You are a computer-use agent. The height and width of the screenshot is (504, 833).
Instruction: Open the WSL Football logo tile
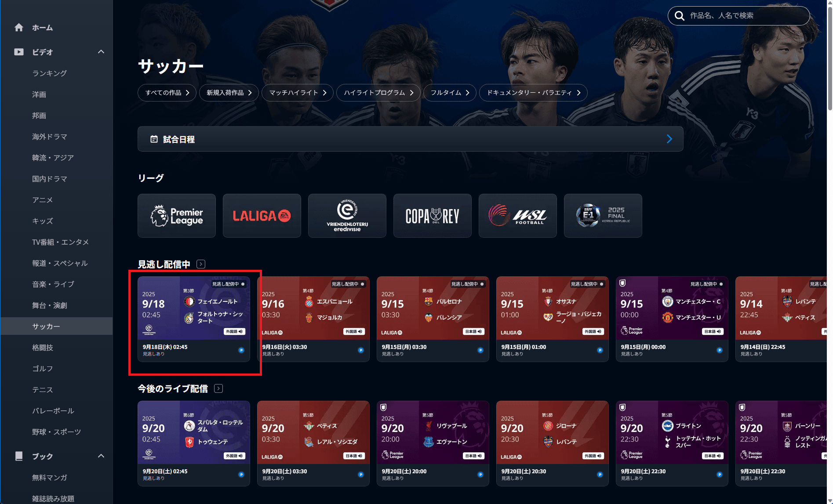tap(518, 216)
